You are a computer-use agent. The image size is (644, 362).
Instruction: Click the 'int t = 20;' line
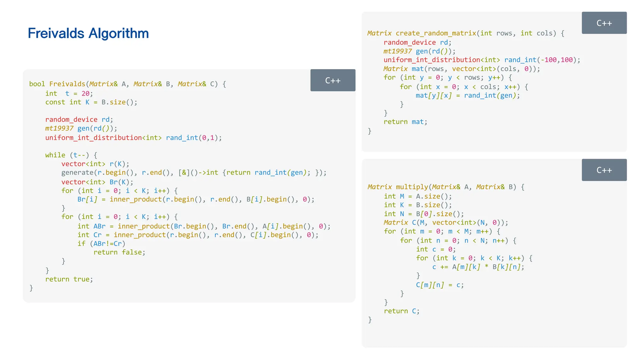pos(69,93)
